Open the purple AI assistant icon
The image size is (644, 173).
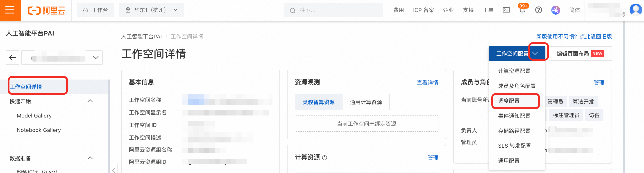555,10
